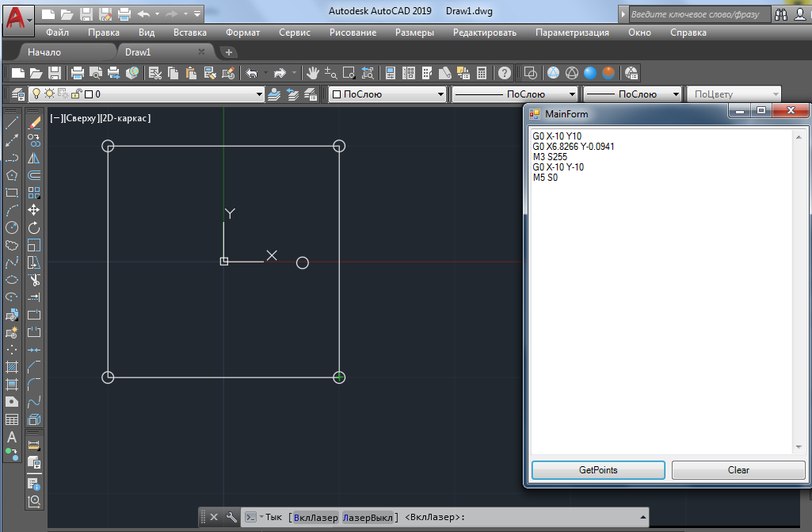Select the Chamfer tool

tap(34, 367)
